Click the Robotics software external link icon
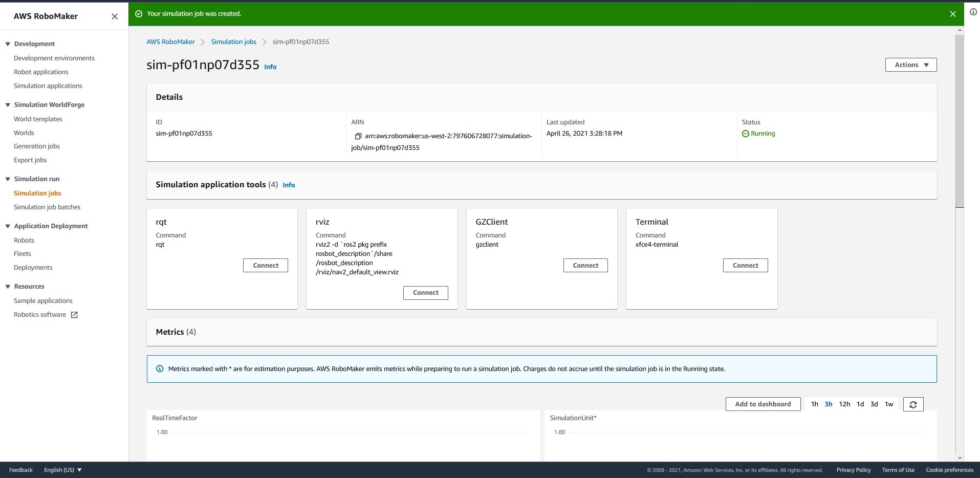This screenshot has width=980, height=478. 74,315
